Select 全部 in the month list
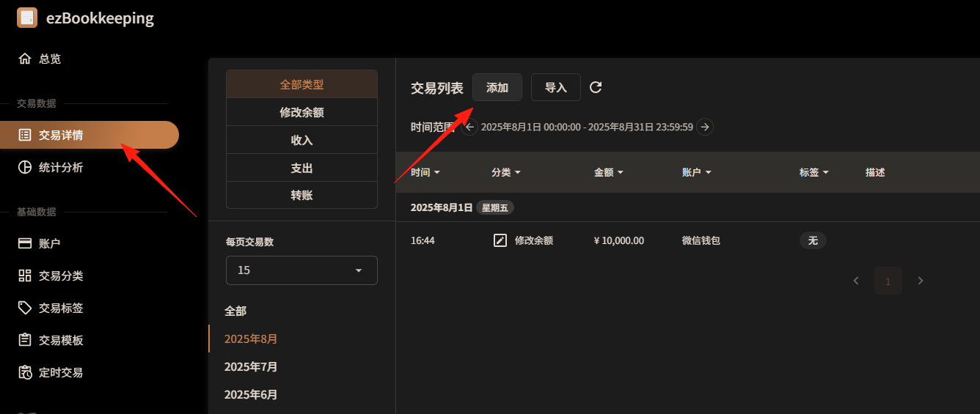980x414 pixels. tap(235, 311)
